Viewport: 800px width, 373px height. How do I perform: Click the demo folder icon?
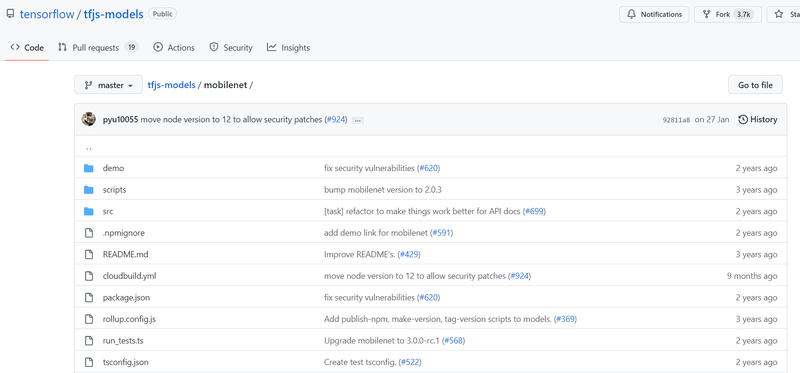coord(89,168)
